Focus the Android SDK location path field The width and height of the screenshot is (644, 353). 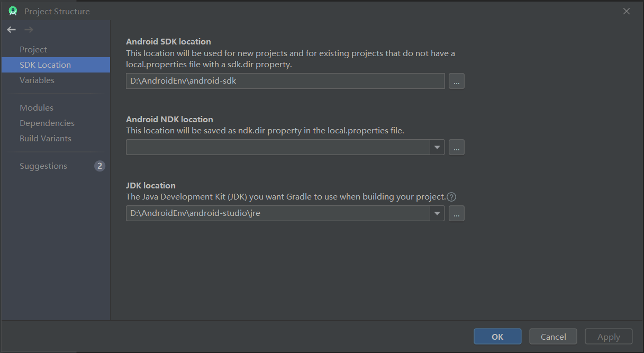[285, 81]
